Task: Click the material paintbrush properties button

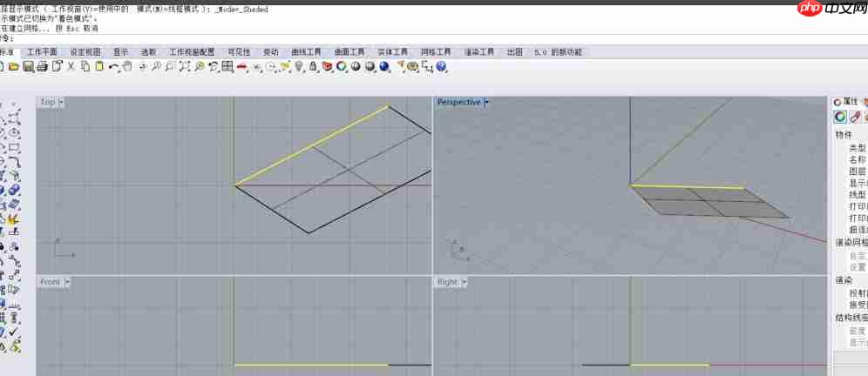Action: tap(855, 117)
